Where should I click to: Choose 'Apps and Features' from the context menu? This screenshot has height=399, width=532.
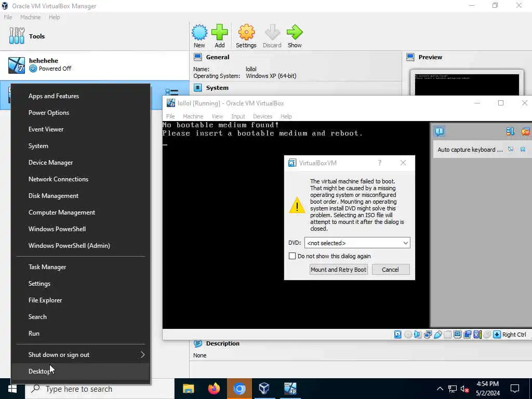81,96
